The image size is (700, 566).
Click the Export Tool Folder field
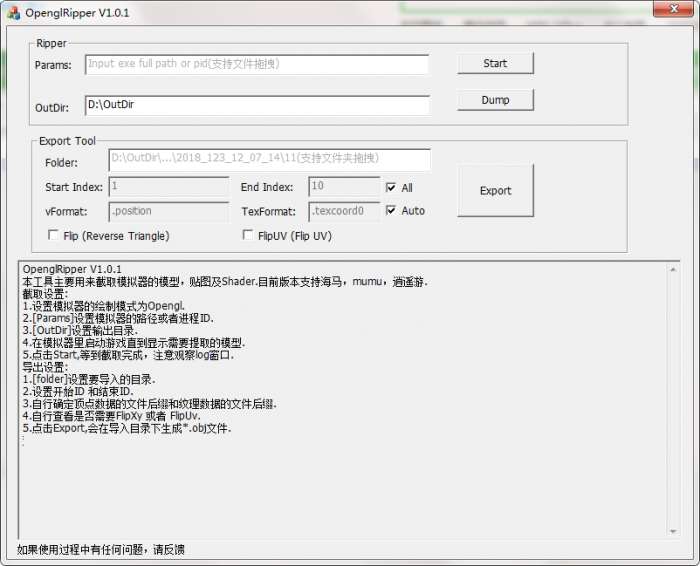click(270, 159)
